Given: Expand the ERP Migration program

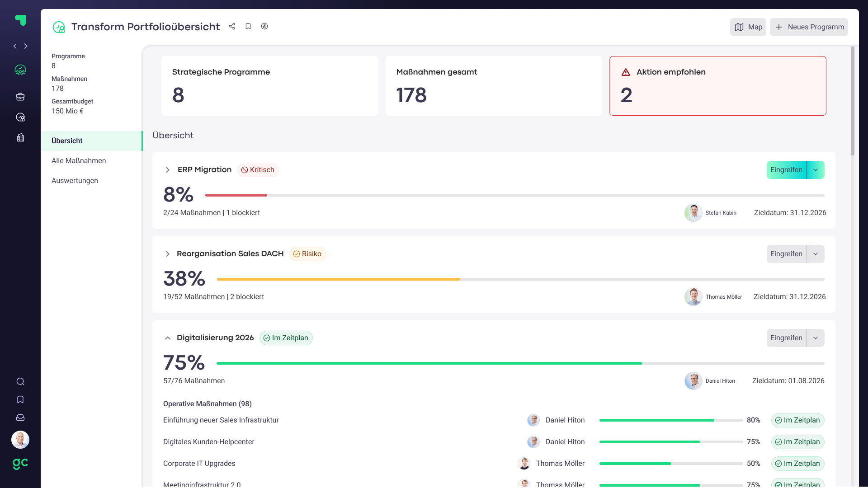Looking at the screenshot, I should [168, 170].
